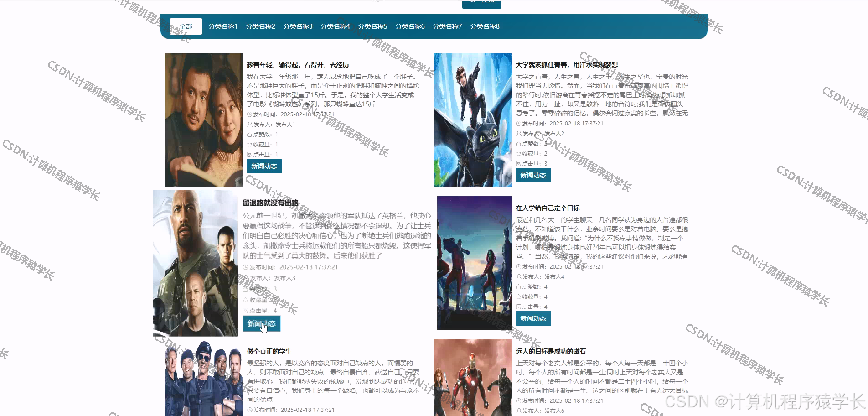
Task: Click the 点击量 views icon in the 在大学给自己定个目标 card
Action: tap(518, 307)
